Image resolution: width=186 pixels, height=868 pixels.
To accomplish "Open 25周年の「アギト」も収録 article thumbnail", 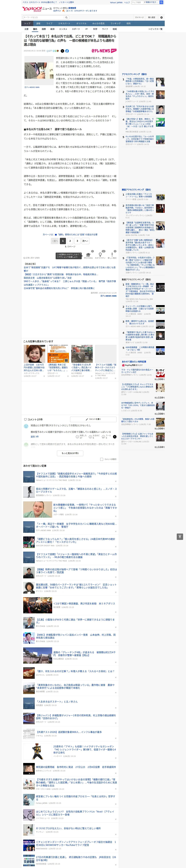I will click(x=38, y=751).
